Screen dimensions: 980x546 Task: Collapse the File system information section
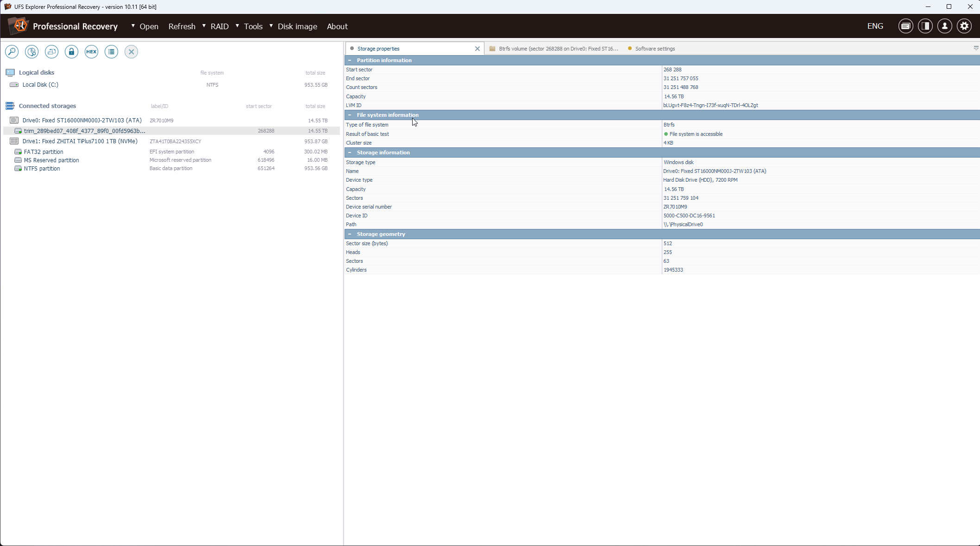tap(350, 115)
